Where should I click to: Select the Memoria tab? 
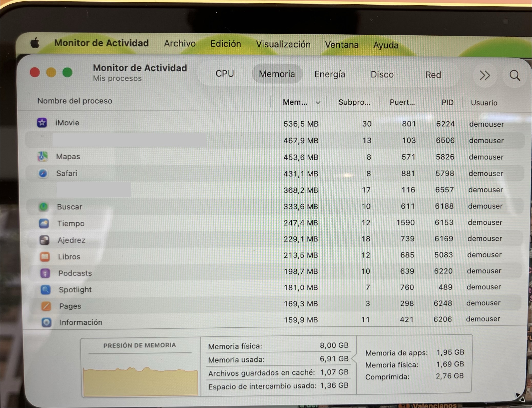(277, 74)
